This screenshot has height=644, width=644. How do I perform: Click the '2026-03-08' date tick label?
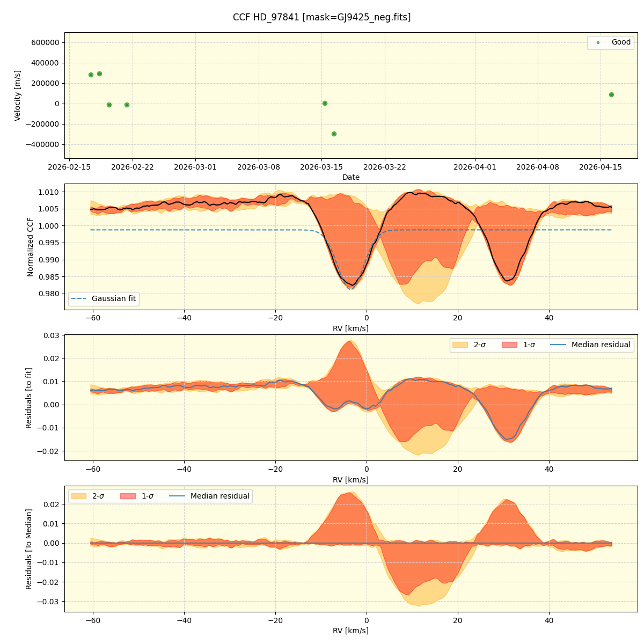[259, 167]
